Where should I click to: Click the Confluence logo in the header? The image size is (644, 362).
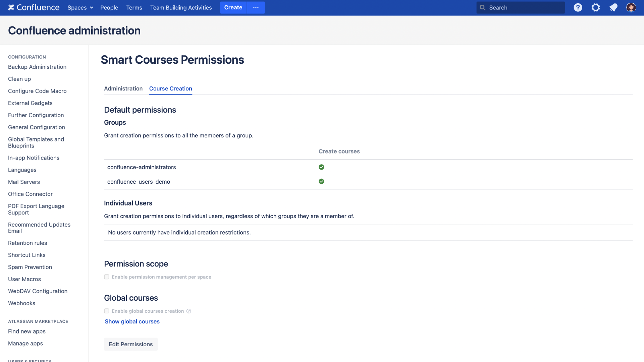[34, 7]
